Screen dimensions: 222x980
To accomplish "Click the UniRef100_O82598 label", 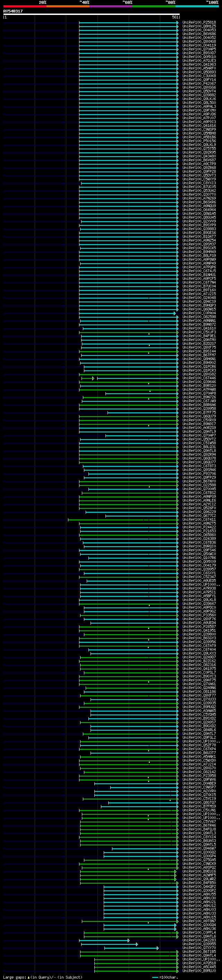I will [x=199, y=317].
